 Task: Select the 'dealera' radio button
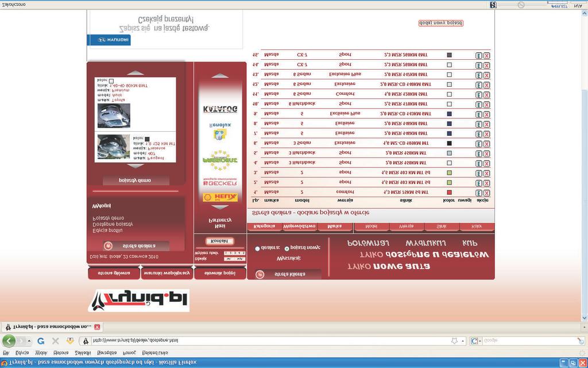[257, 248]
